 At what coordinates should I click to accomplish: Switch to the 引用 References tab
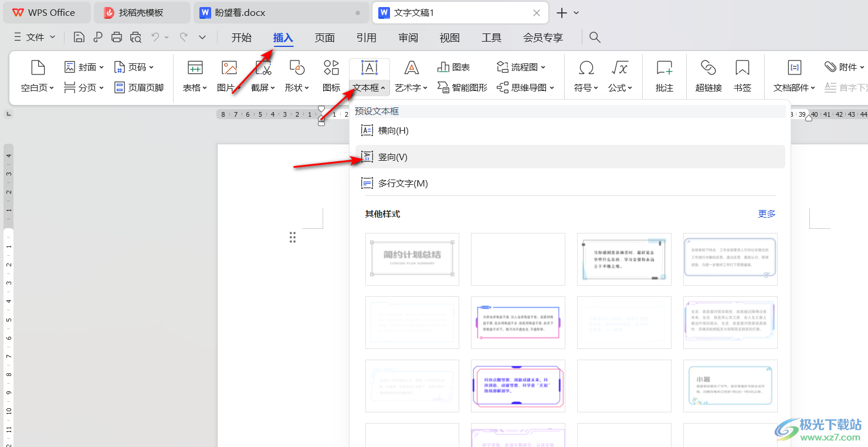(x=367, y=38)
